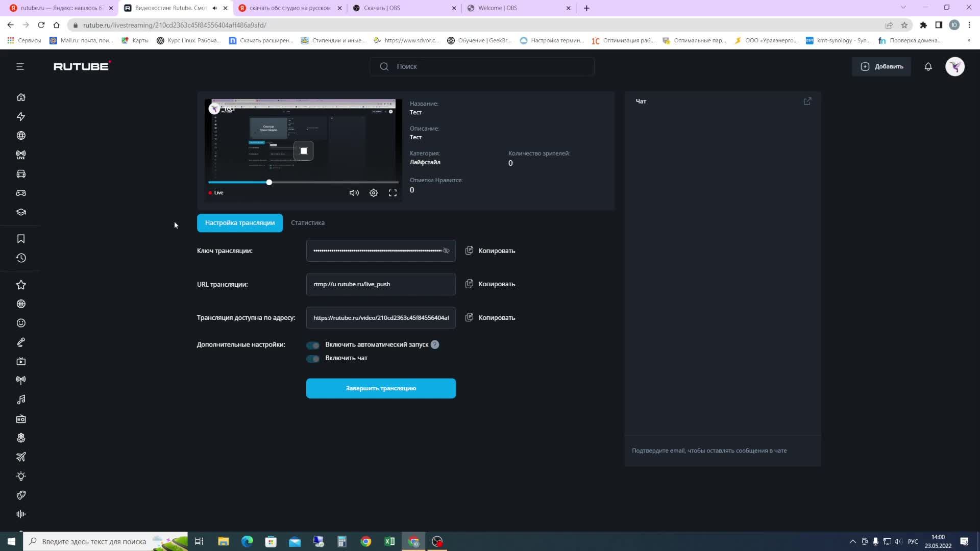
Task: Toggle the automatic launch switch
Action: pyautogui.click(x=313, y=345)
